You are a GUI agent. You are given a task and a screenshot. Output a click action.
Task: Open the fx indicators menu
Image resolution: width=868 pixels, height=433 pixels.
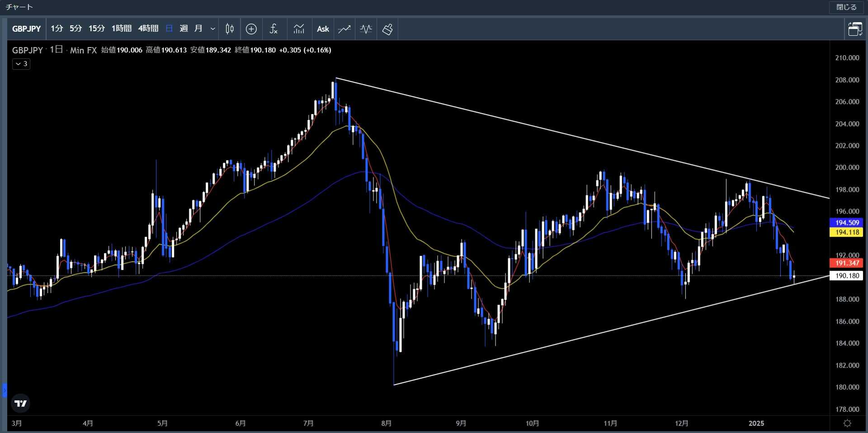tap(274, 29)
